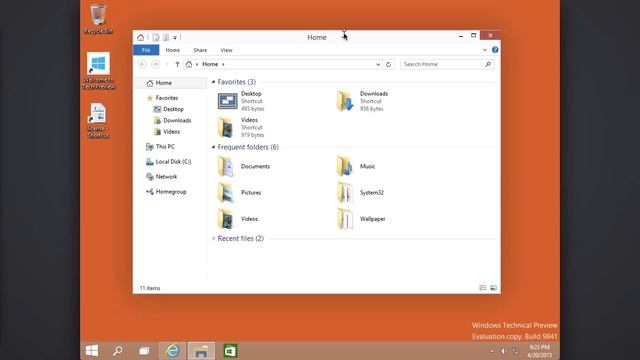Image resolution: width=640 pixels, height=360 pixels.
Task: Select the Downloads shortcut in Favorites group
Action: [x=362, y=101]
